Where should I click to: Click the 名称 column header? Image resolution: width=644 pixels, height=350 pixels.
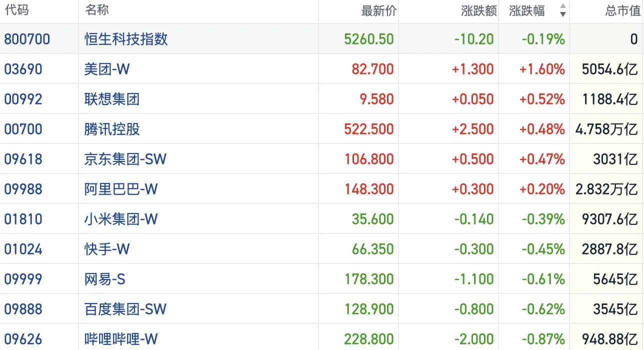point(97,10)
